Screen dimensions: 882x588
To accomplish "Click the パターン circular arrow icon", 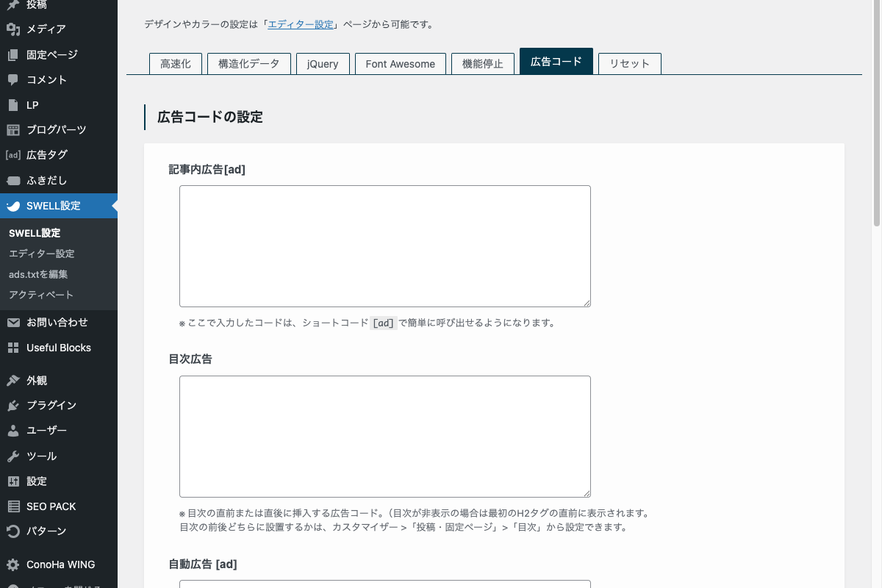I will pos(13,531).
